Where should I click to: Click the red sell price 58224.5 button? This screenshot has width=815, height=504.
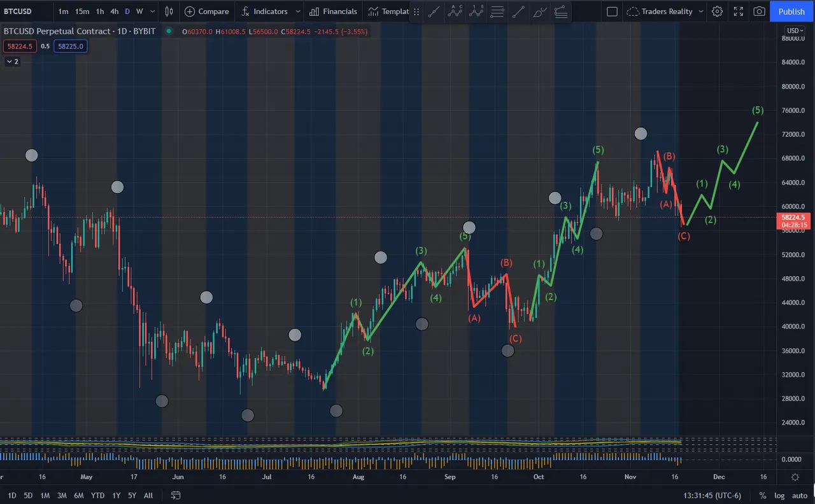pyautogui.click(x=20, y=46)
